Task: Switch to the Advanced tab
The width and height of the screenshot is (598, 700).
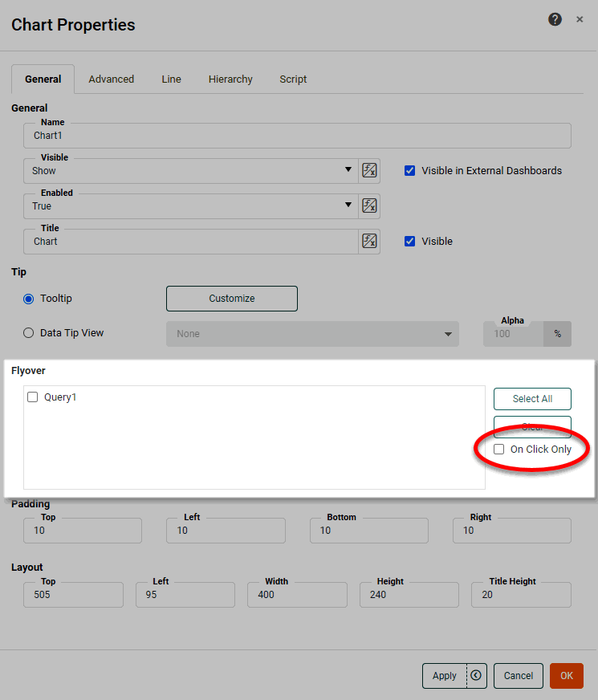Action: click(x=111, y=79)
